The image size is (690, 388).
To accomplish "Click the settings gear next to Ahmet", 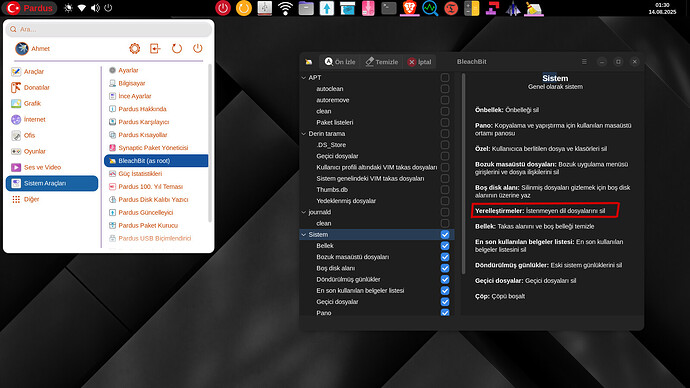I will 135,48.
